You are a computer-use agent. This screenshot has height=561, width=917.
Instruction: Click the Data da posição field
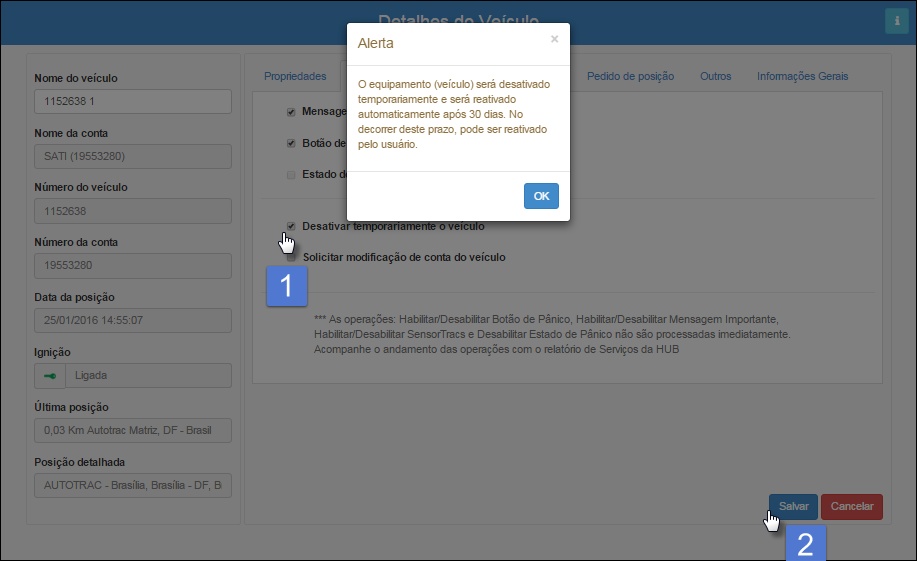coord(133,321)
